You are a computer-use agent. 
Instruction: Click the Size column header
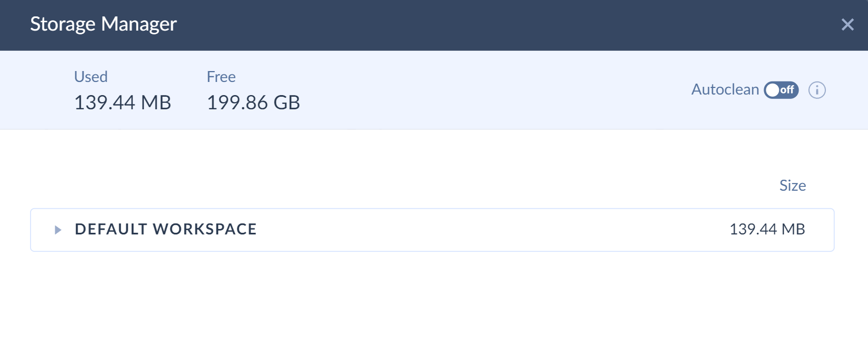793,186
